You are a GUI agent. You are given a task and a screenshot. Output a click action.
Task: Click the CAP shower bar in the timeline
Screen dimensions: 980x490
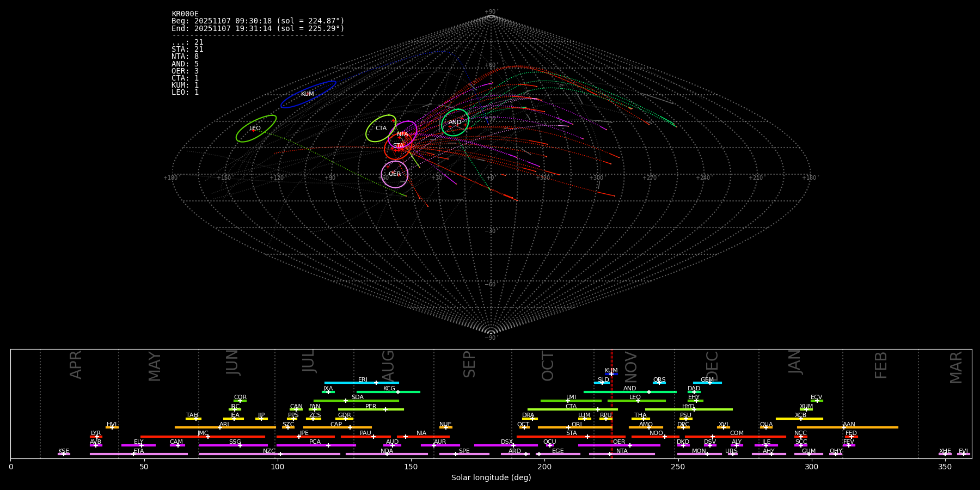click(338, 427)
